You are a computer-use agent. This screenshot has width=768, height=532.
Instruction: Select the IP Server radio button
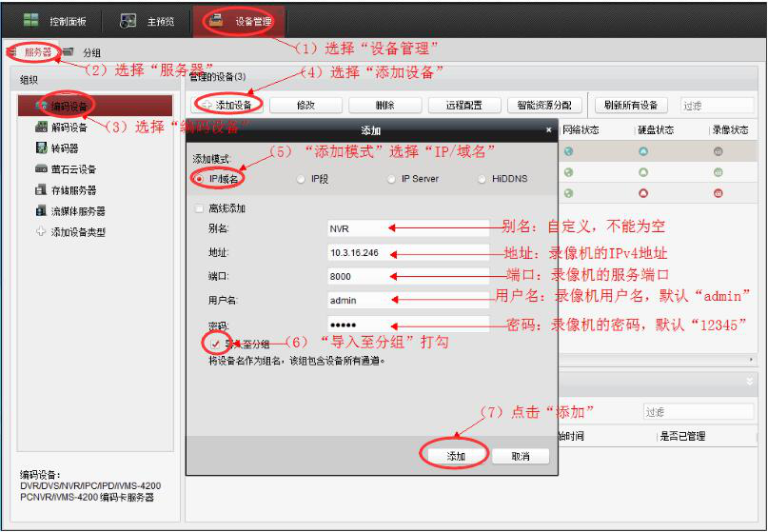point(391,179)
